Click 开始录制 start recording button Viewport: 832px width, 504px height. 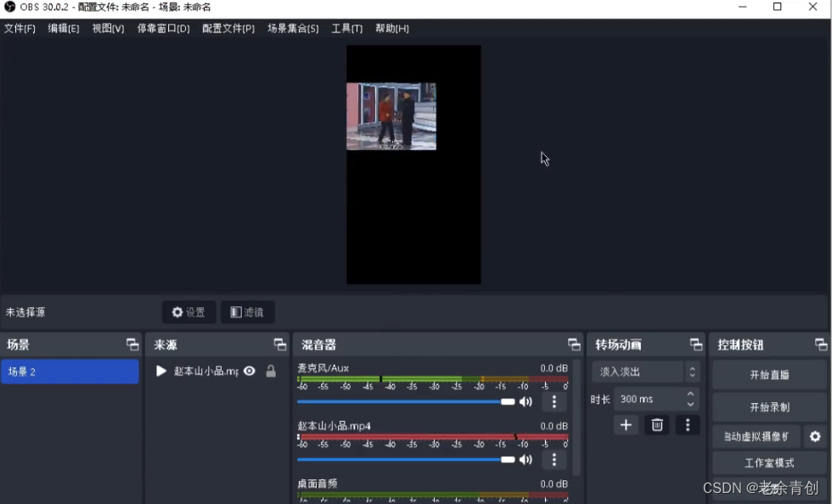point(769,407)
